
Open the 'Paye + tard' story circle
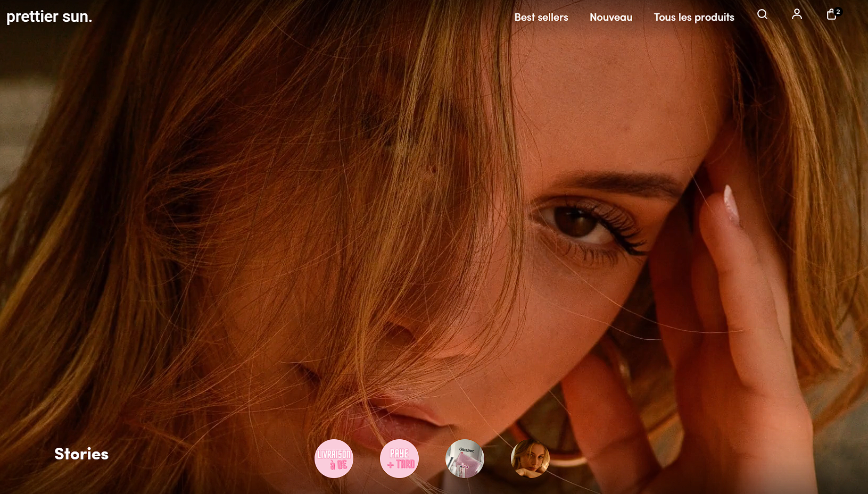399,458
